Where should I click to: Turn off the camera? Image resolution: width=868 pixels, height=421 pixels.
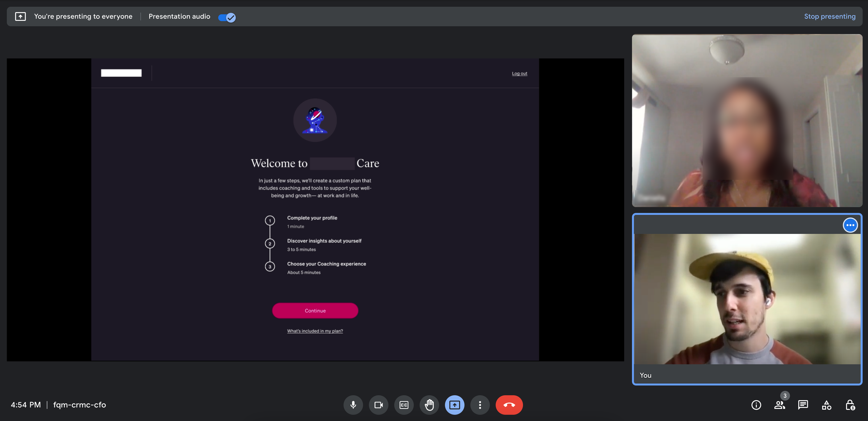coord(378,405)
